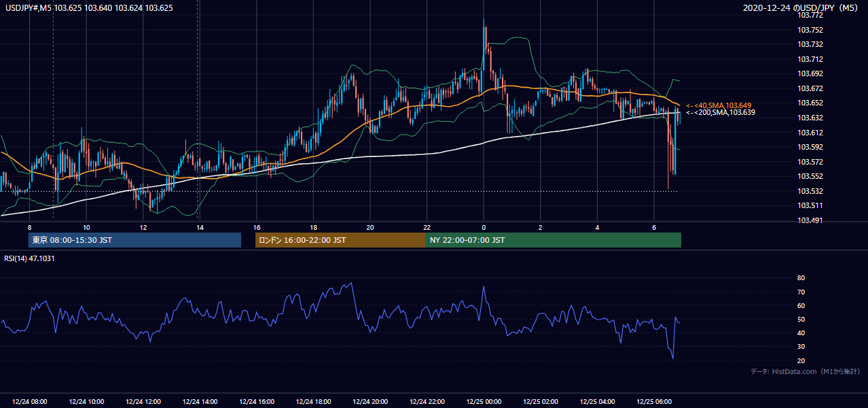Click hour label 18 under price chart
The height and width of the screenshot is (408, 868).
313,227
